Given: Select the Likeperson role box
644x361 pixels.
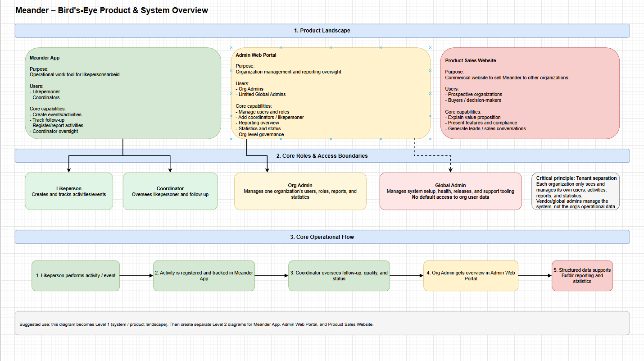Looking at the screenshot, I should tap(69, 191).
